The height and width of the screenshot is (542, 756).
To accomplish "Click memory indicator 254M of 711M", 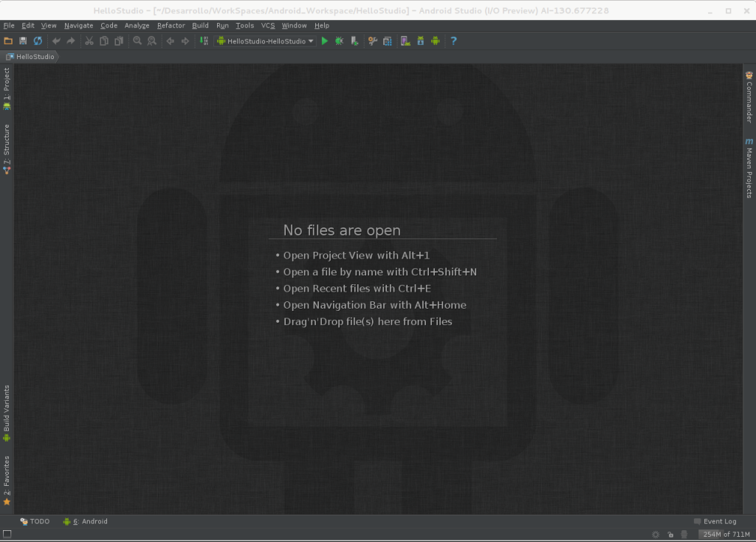I will [x=726, y=535].
